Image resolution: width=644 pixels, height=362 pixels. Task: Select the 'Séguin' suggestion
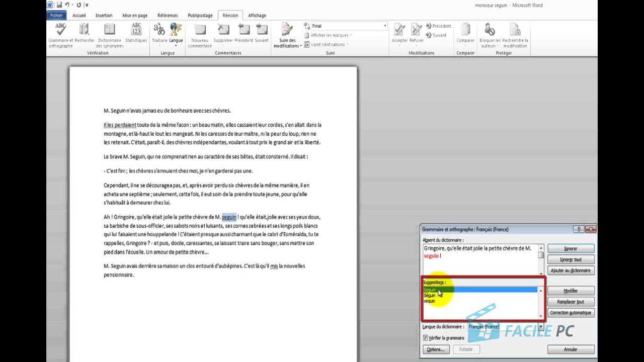click(429, 296)
